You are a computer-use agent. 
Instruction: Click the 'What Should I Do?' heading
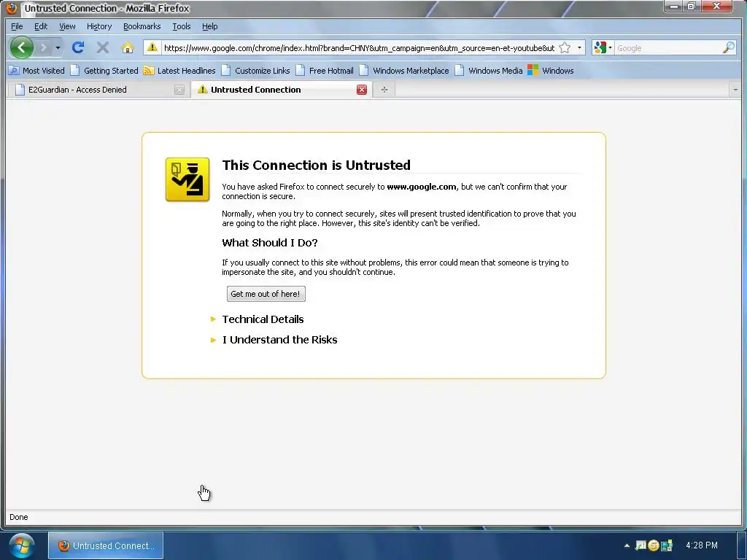pyautogui.click(x=270, y=242)
